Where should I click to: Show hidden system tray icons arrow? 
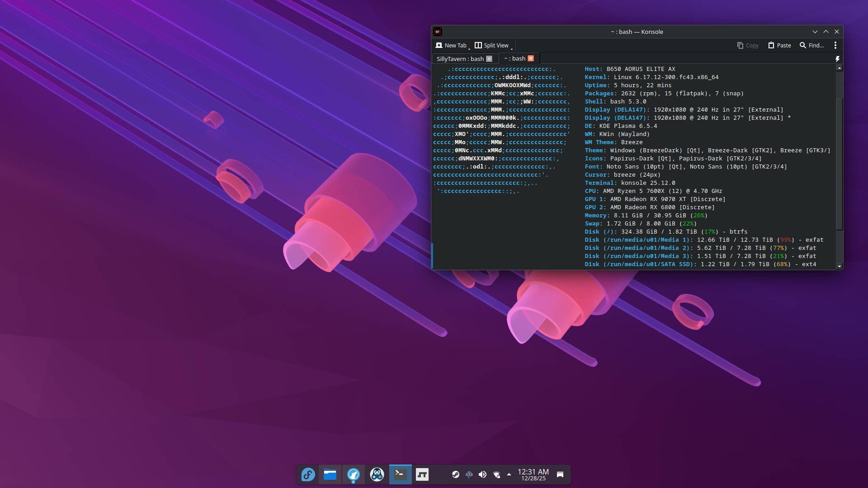pyautogui.click(x=509, y=474)
